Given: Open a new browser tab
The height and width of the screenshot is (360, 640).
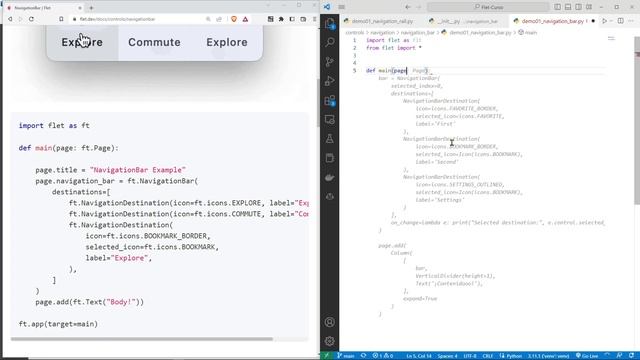Looking at the screenshot, I should point(91,8).
